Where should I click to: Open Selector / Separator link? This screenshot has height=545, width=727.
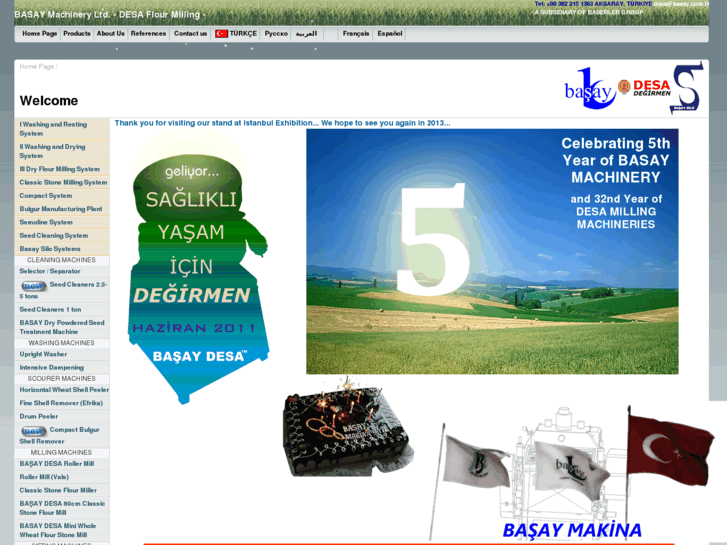click(62, 271)
